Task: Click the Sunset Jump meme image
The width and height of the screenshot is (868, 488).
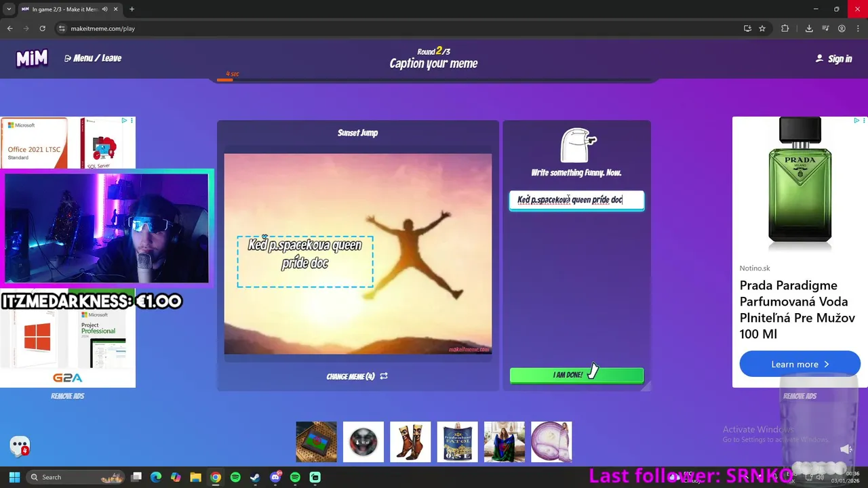Action: point(358,253)
